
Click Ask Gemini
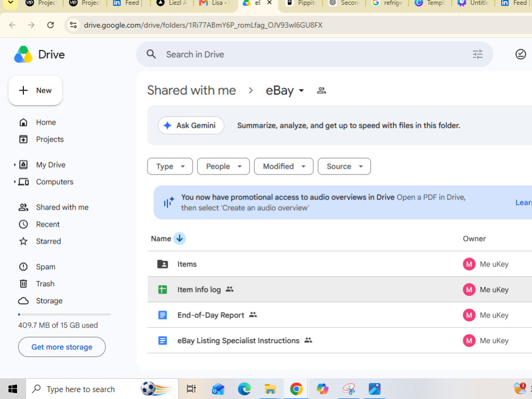190,126
